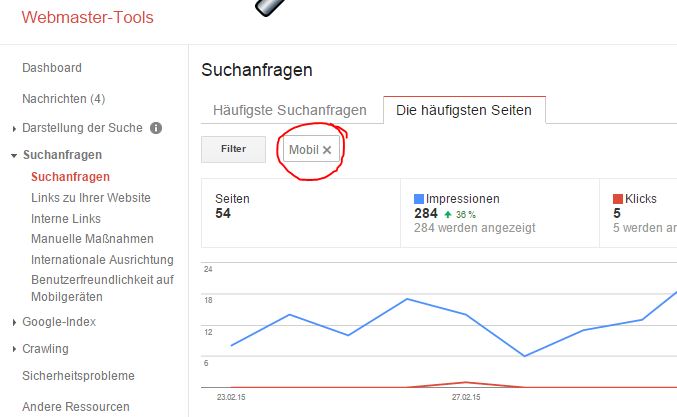The image size is (677, 417).
Task: Expand the Google-Index section
Action: tap(14, 322)
